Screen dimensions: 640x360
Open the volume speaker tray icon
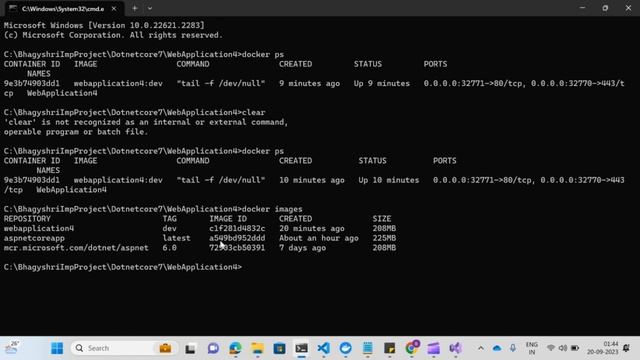tap(563, 348)
